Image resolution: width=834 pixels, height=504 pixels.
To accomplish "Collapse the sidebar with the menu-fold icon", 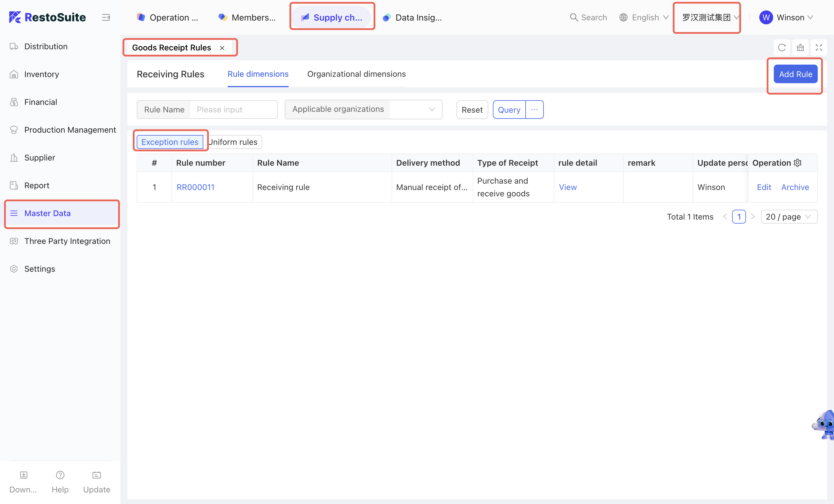I will (x=106, y=17).
